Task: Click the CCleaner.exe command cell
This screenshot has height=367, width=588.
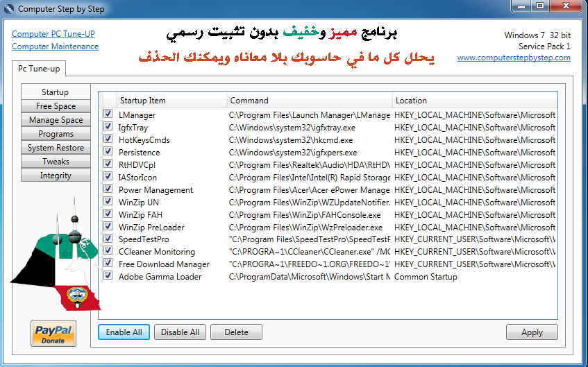Action: pyautogui.click(x=310, y=252)
